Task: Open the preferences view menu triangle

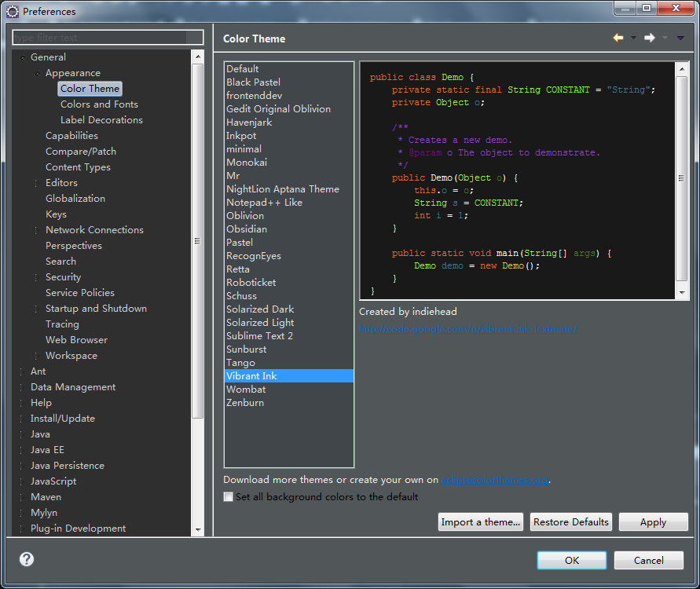Action: click(680, 38)
